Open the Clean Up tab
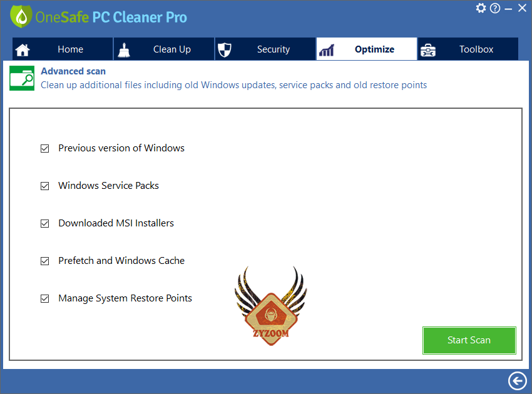This screenshot has width=532, height=394. tap(164, 49)
